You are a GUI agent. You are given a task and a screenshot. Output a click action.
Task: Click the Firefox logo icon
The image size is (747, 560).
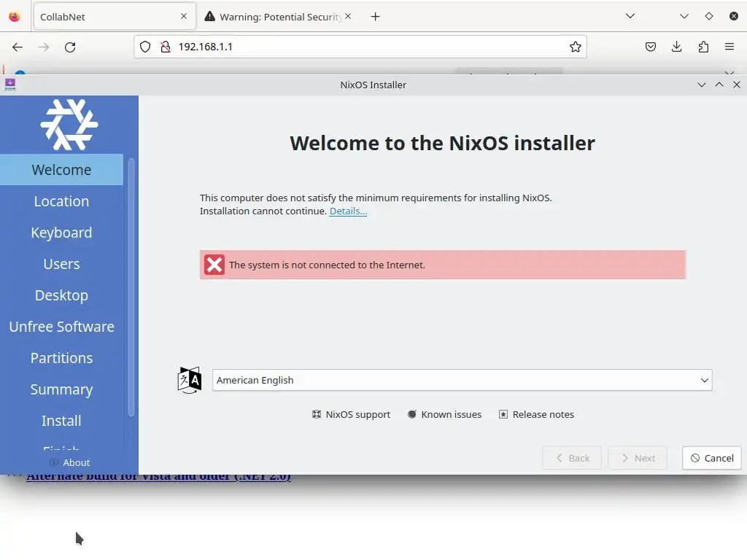[x=15, y=16]
